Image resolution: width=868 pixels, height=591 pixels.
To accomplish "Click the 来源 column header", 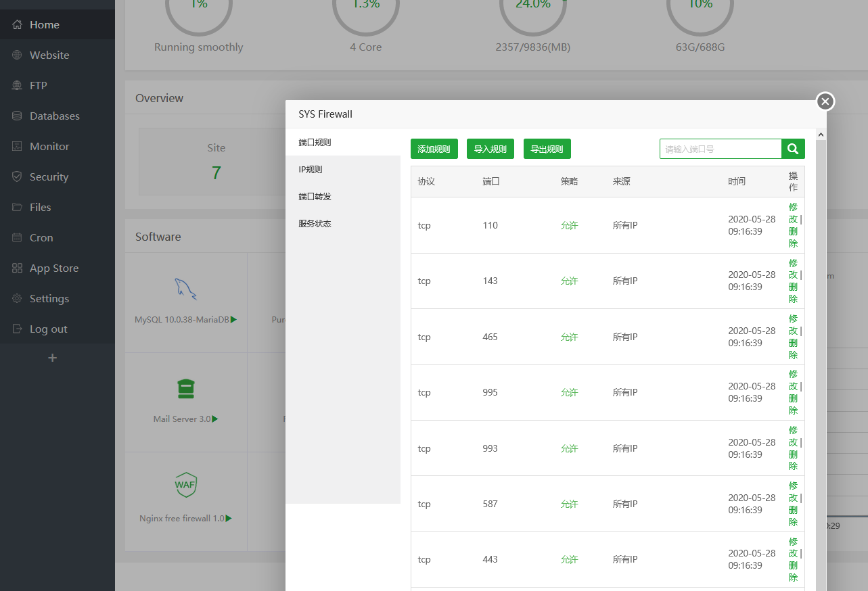I will tap(622, 181).
